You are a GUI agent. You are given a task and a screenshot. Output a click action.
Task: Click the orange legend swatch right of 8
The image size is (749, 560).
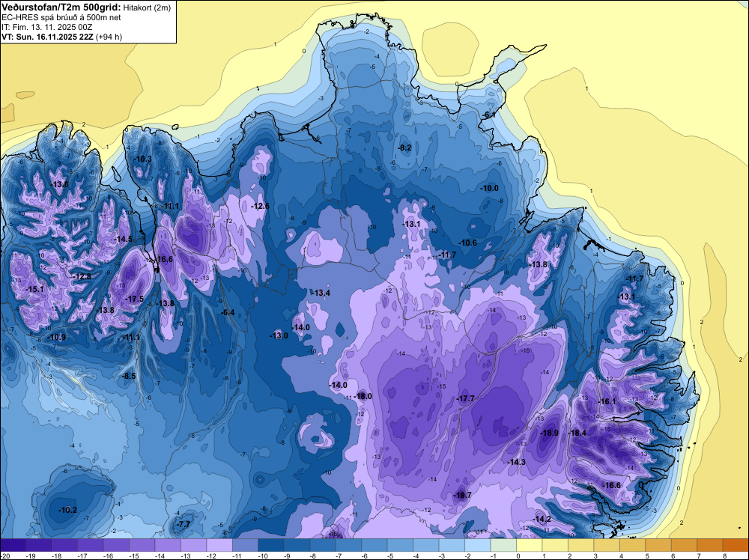pyautogui.click(x=736, y=545)
